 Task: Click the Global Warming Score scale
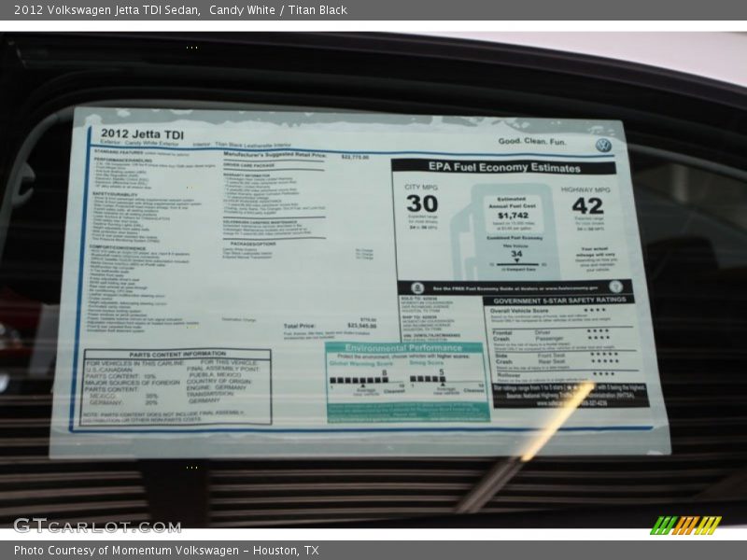(359, 380)
